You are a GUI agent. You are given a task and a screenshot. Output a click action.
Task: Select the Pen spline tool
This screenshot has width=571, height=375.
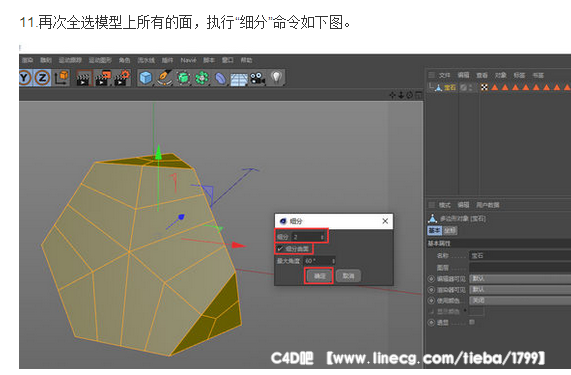point(165,78)
